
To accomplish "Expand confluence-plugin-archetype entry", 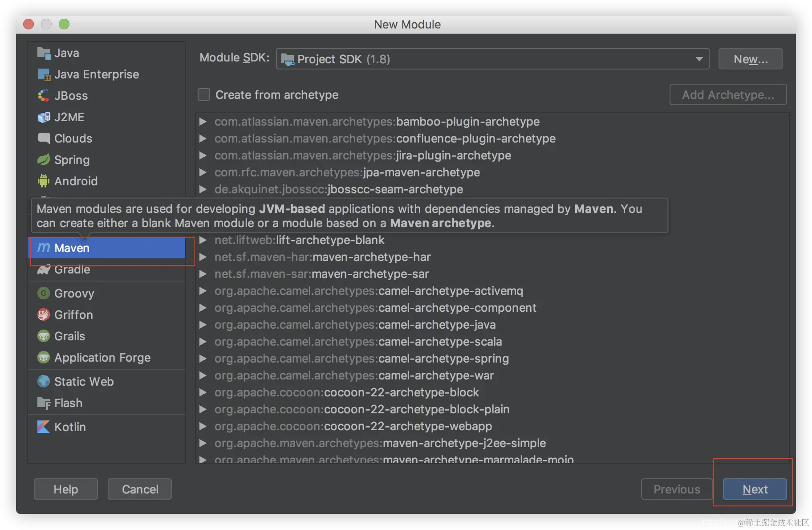I will click(203, 139).
